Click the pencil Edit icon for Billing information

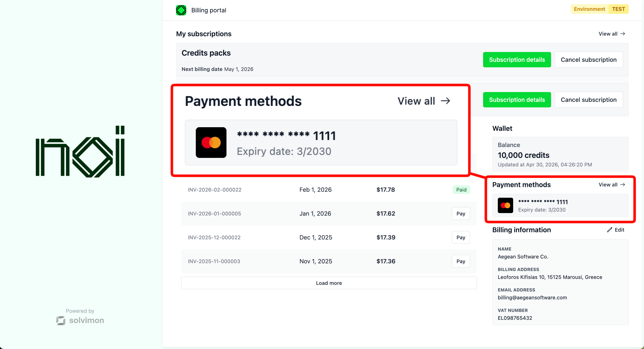coord(609,230)
